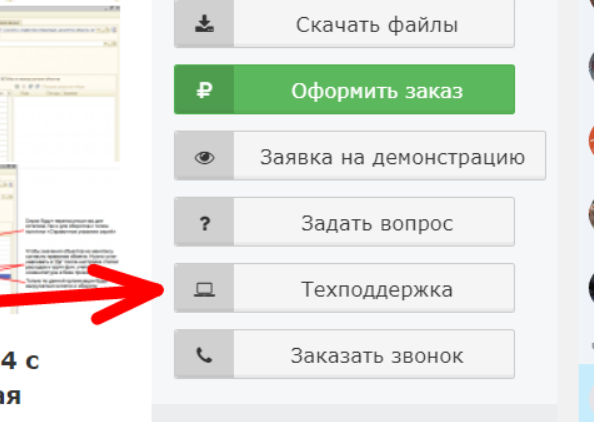Open Заявка на демонстрацию

[360, 156]
